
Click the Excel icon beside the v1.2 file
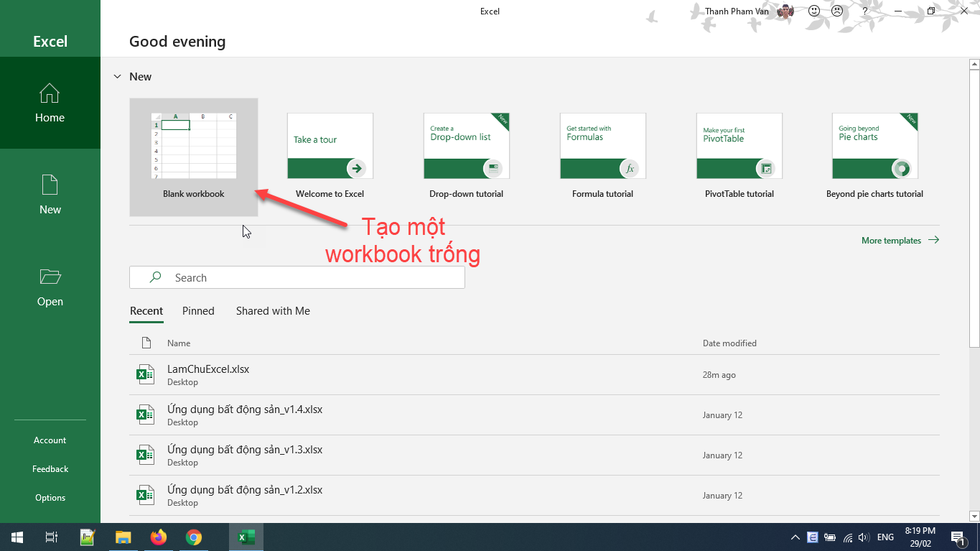click(x=146, y=495)
